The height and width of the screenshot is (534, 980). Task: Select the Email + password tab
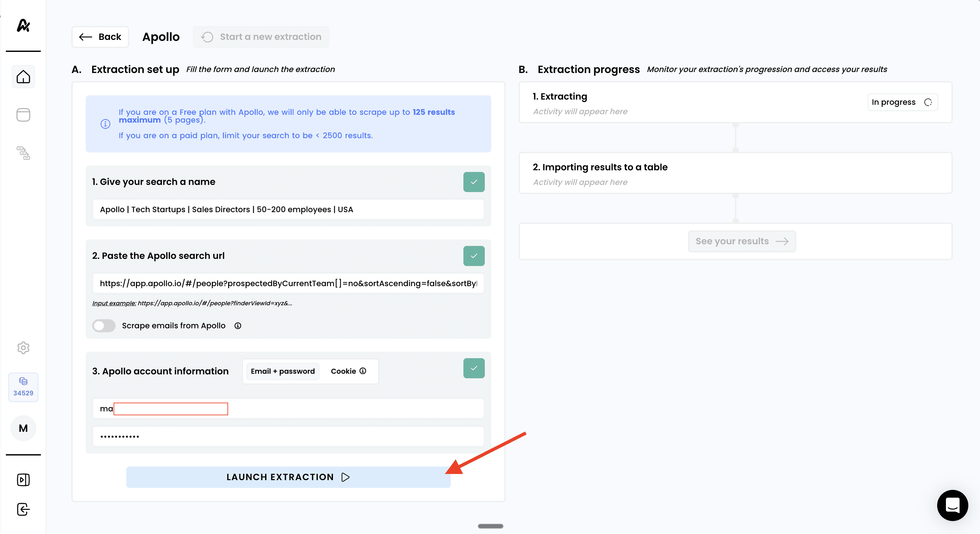click(283, 371)
